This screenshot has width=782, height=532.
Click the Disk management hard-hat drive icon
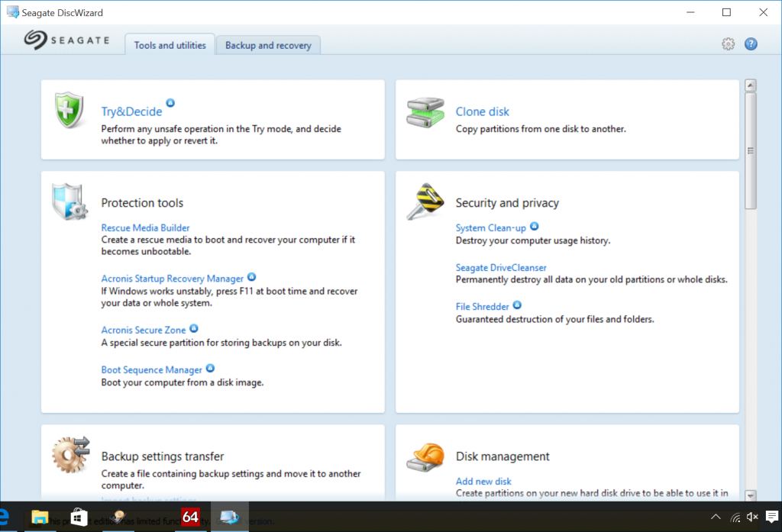pyautogui.click(x=425, y=456)
